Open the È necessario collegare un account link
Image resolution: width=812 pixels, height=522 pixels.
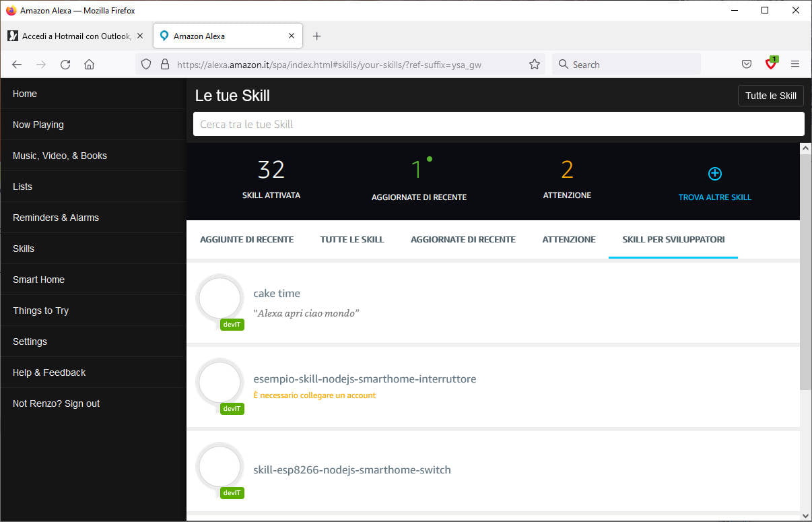pos(314,395)
